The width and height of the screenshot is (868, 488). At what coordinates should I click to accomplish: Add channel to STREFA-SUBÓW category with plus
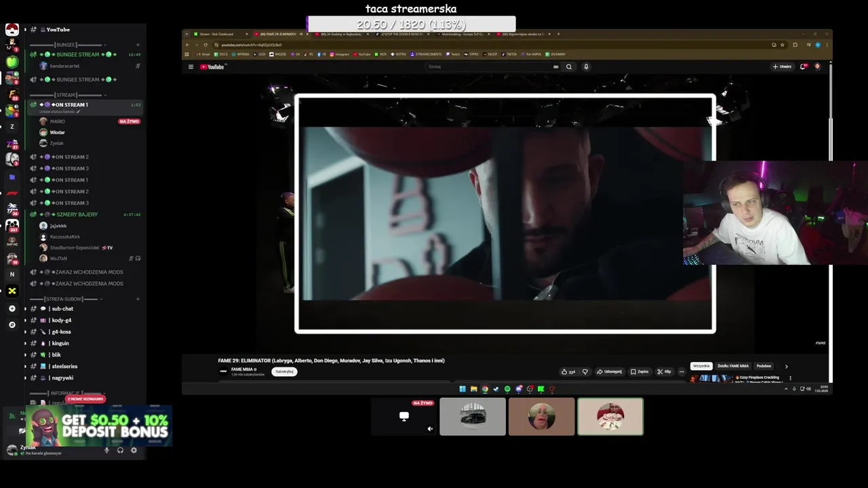[x=138, y=299]
